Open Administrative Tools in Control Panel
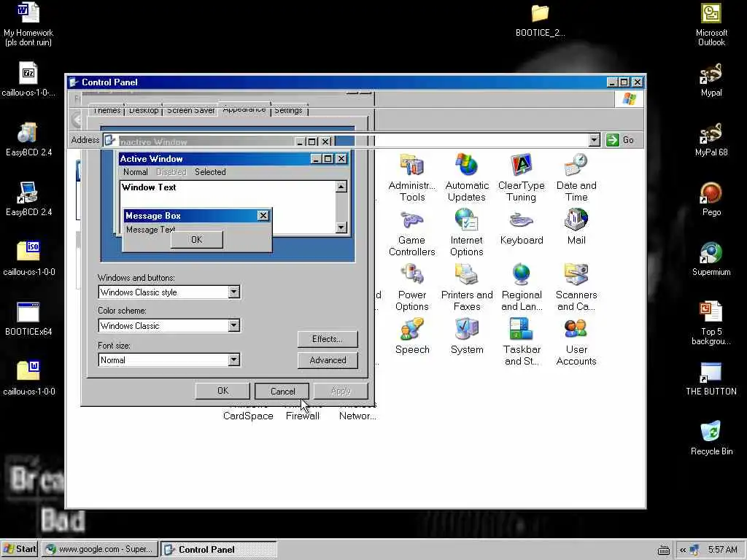Screen dimensions: 747x560 point(411,178)
